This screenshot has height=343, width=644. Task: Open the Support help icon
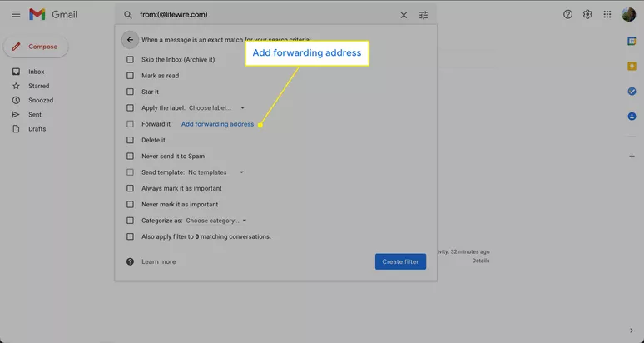point(567,14)
